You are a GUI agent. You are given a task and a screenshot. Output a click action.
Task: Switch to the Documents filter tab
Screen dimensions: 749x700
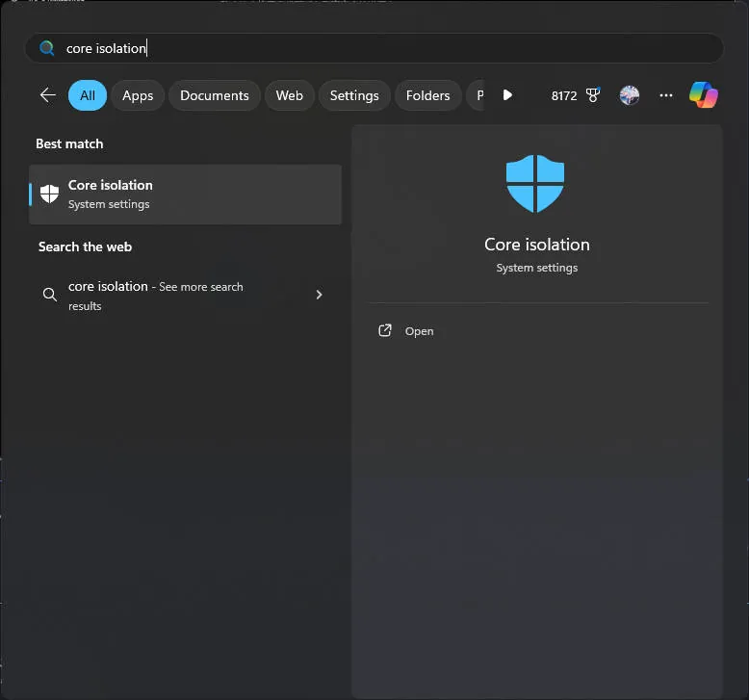click(214, 95)
